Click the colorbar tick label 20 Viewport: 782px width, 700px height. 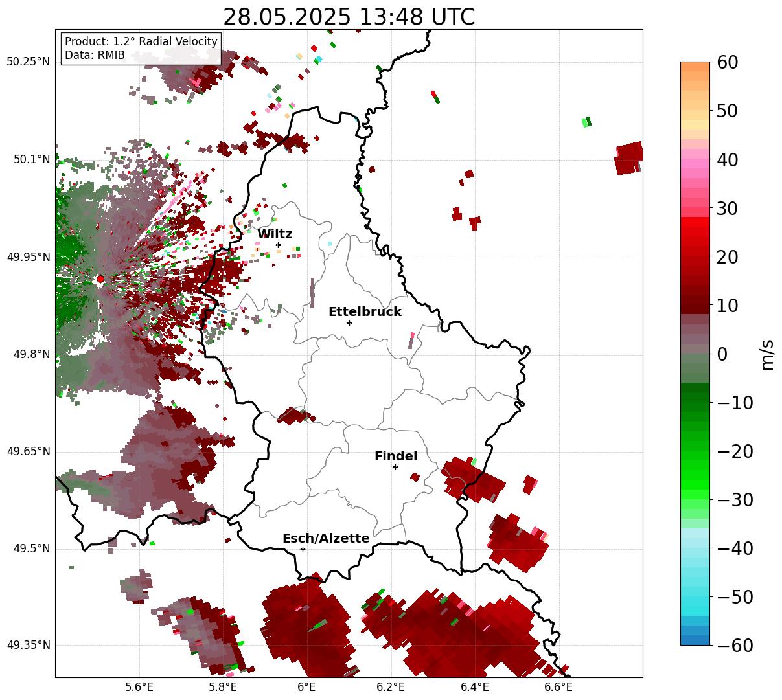coord(728,256)
